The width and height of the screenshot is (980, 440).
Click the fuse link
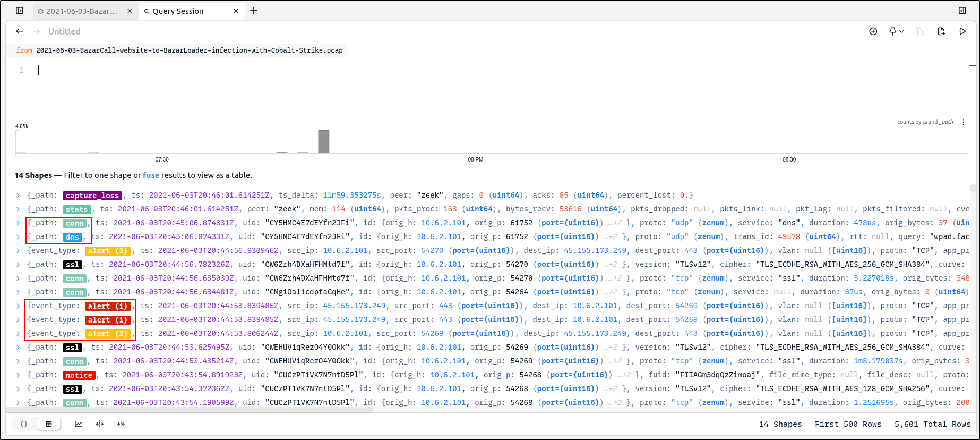(151, 175)
